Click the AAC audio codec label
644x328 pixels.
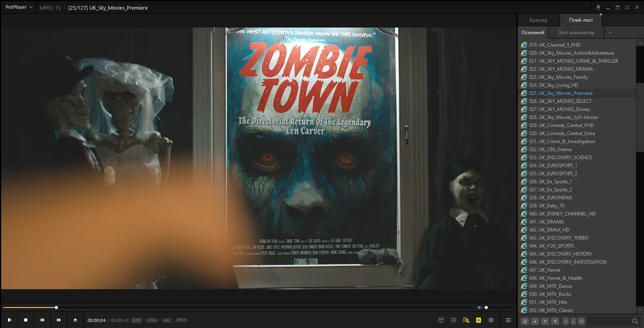pyautogui.click(x=167, y=320)
